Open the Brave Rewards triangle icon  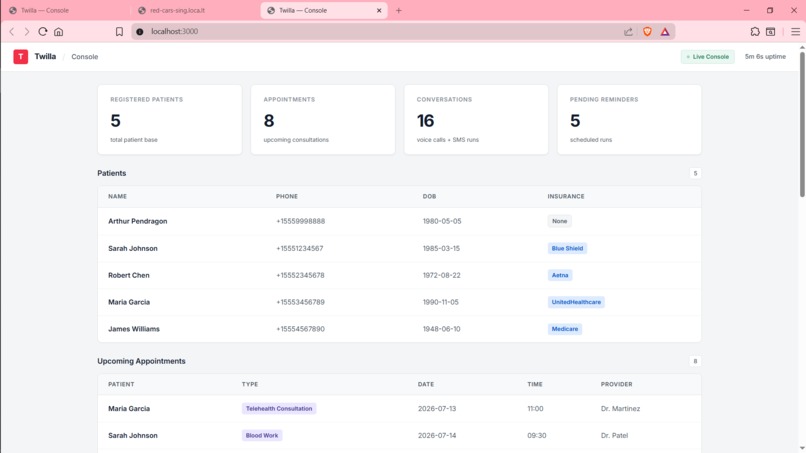pyautogui.click(x=665, y=32)
